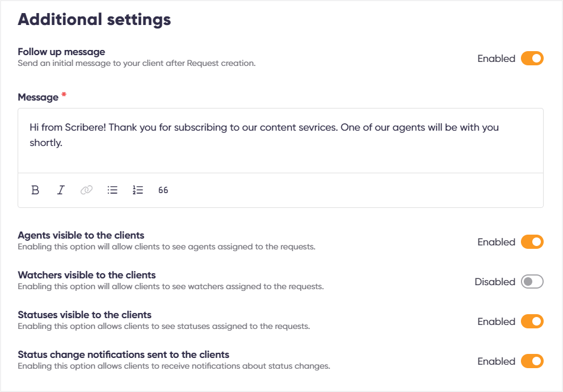Insert a numbered list

(138, 190)
